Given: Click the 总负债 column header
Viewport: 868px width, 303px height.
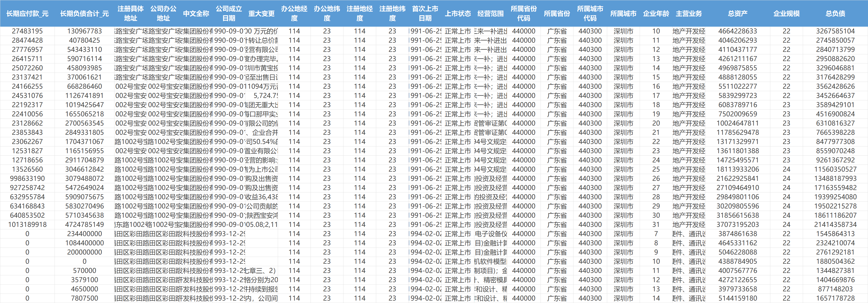Looking at the screenshot, I should pos(835,14).
